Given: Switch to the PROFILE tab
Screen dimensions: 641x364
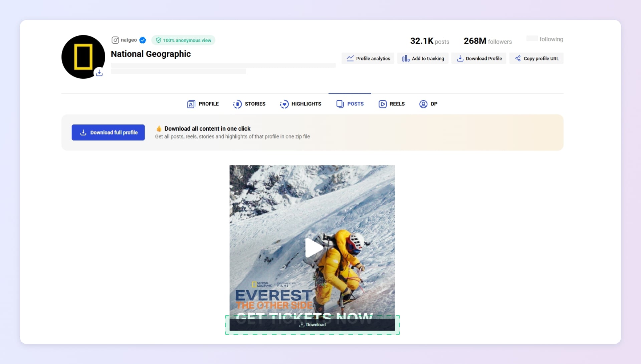Looking at the screenshot, I should point(203,104).
